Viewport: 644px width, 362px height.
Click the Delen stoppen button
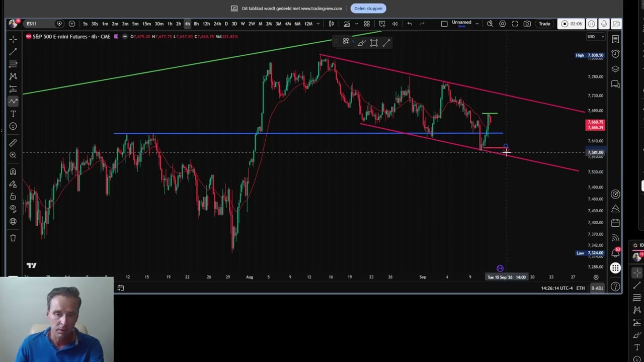click(x=368, y=8)
